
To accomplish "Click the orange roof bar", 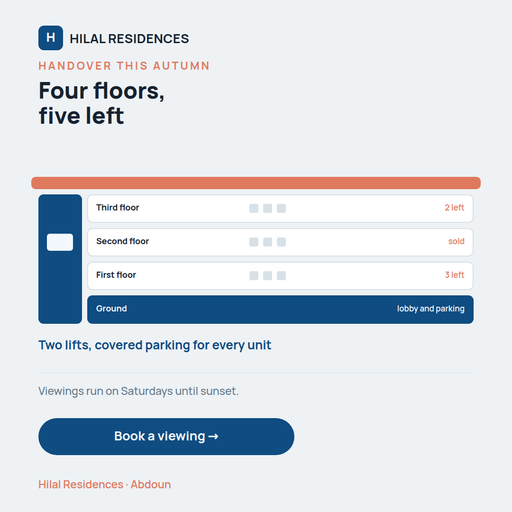I will pos(256,183).
